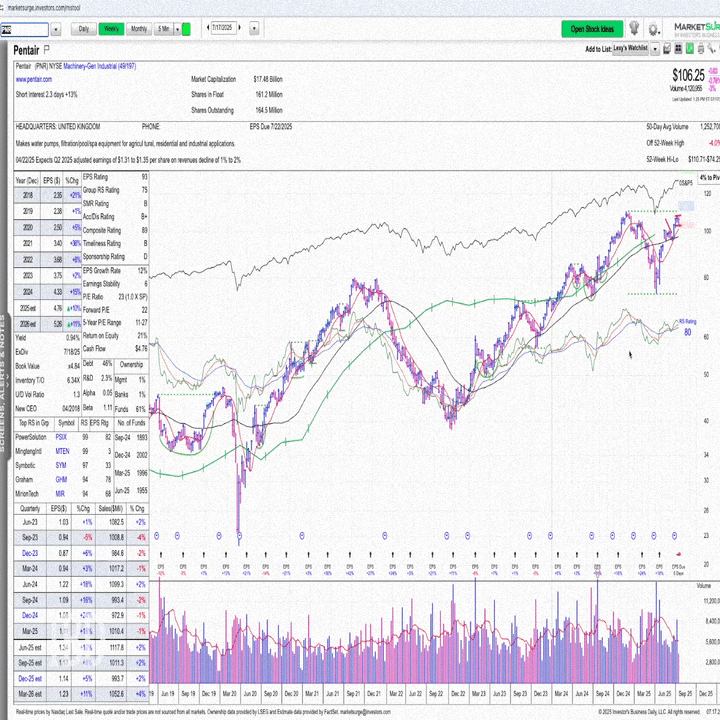Open PSIX symbol link
The width and height of the screenshot is (720, 720).
61,437
